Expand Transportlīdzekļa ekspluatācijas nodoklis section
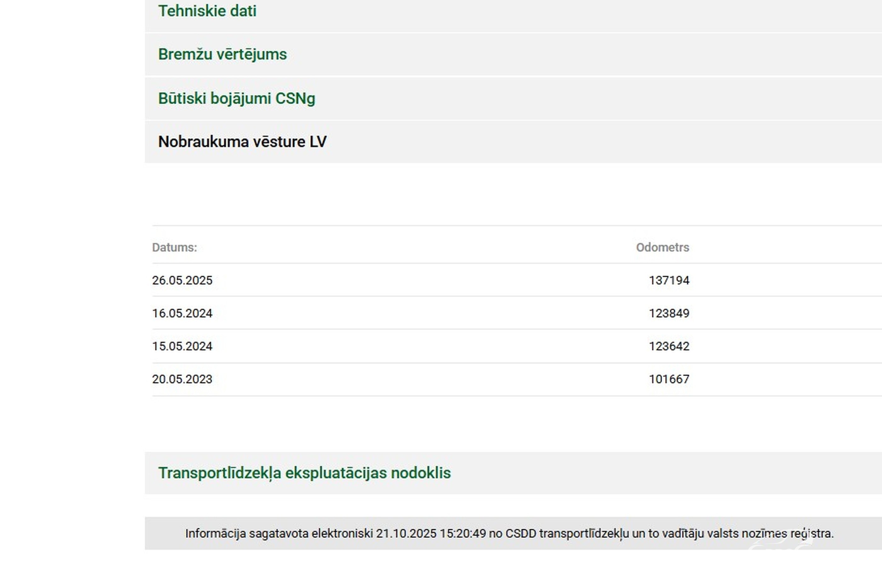 (304, 473)
